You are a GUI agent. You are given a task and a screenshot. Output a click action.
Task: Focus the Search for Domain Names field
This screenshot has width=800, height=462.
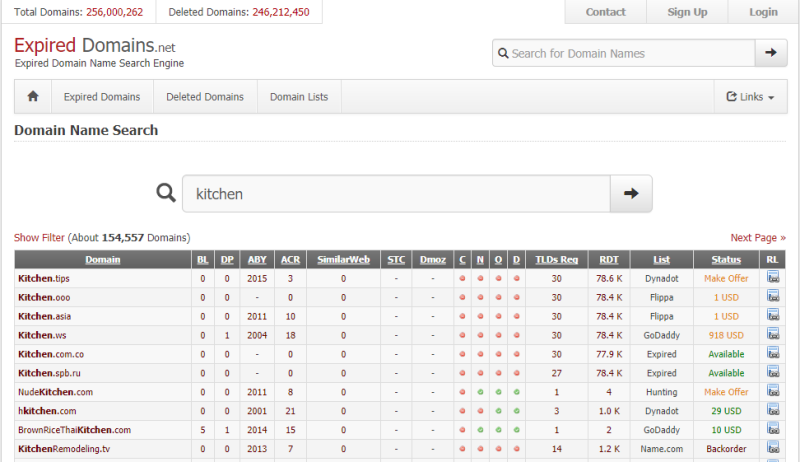[x=623, y=53]
